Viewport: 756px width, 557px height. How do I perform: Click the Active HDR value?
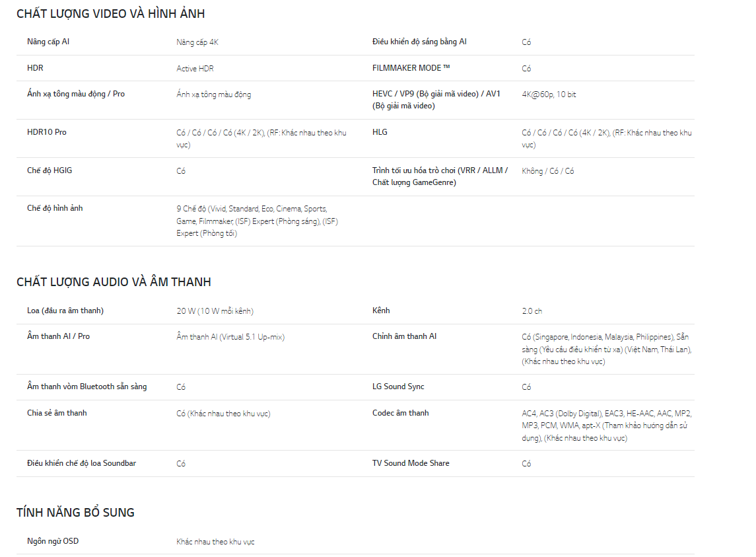(195, 69)
